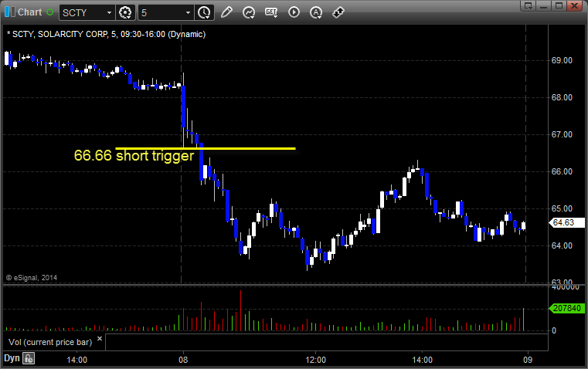The width and height of the screenshot is (588, 369).
Task: Open the time template clock menu
Action: [205, 12]
